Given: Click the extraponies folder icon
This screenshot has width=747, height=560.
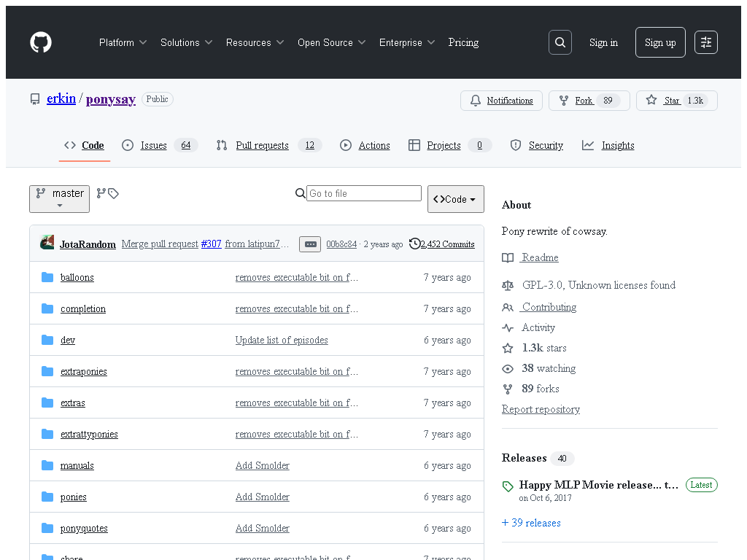Looking at the screenshot, I should (47, 371).
